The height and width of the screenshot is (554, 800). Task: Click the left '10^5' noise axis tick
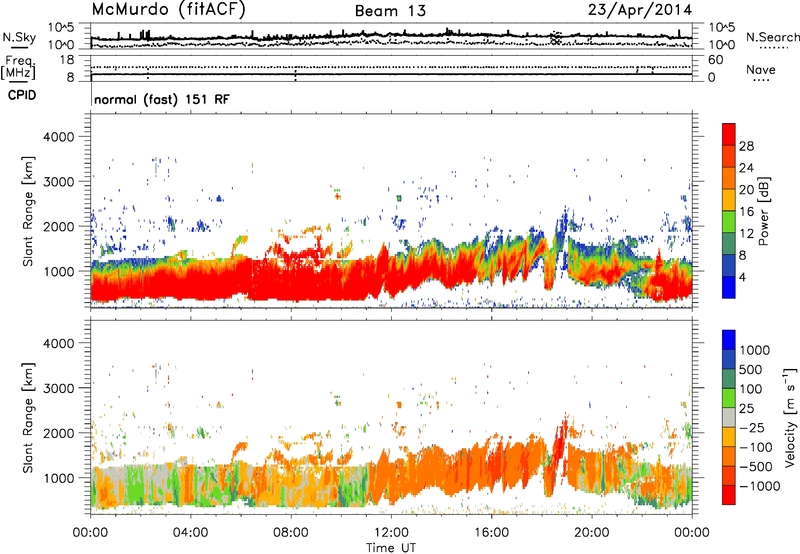tap(61, 28)
